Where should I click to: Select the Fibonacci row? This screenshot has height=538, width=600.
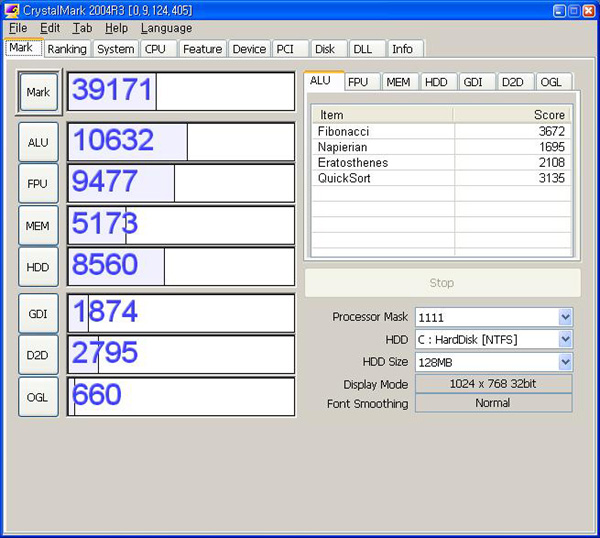tap(442, 131)
